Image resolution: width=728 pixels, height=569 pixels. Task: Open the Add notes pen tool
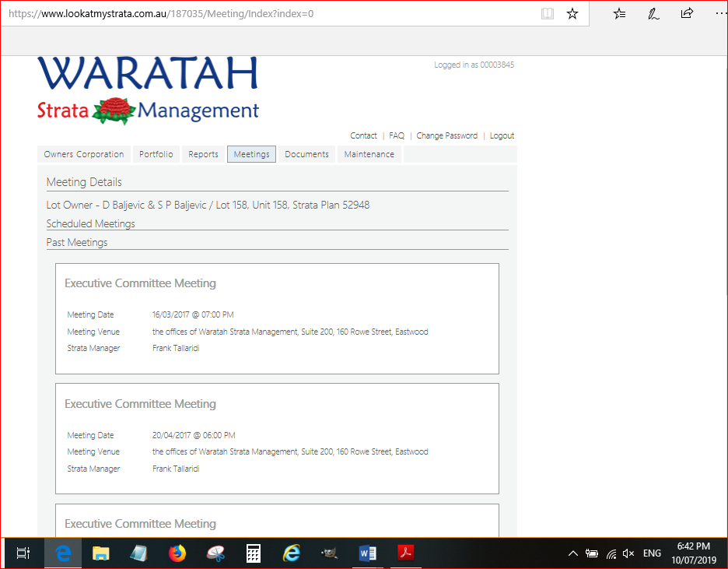coord(653,13)
